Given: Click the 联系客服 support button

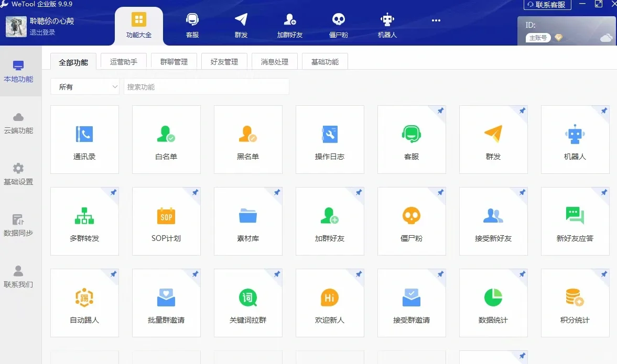Looking at the screenshot, I should point(547,5).
